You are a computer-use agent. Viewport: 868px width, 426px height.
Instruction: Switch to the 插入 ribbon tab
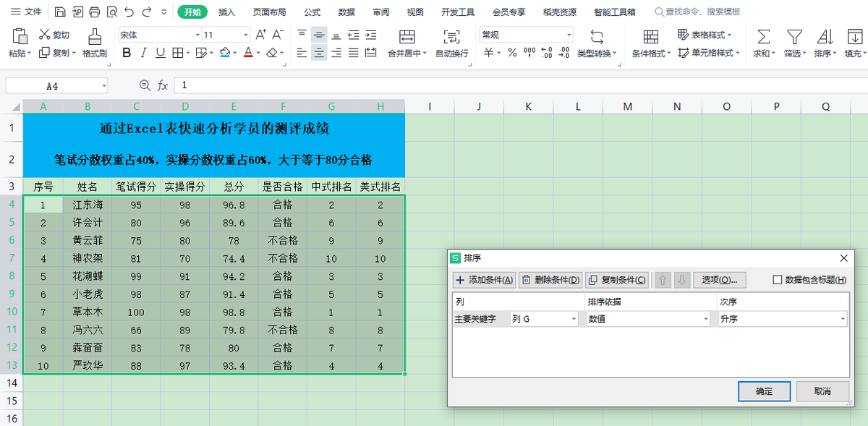point(227,12)
